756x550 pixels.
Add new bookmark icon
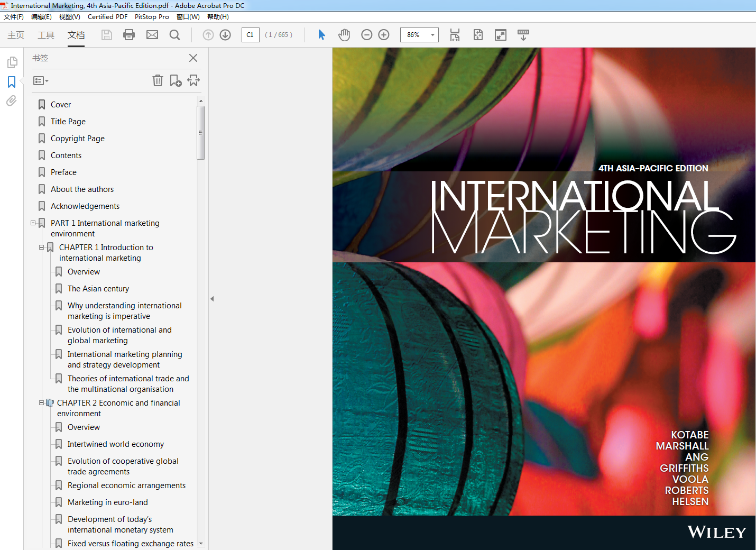[x=176, y=80]
